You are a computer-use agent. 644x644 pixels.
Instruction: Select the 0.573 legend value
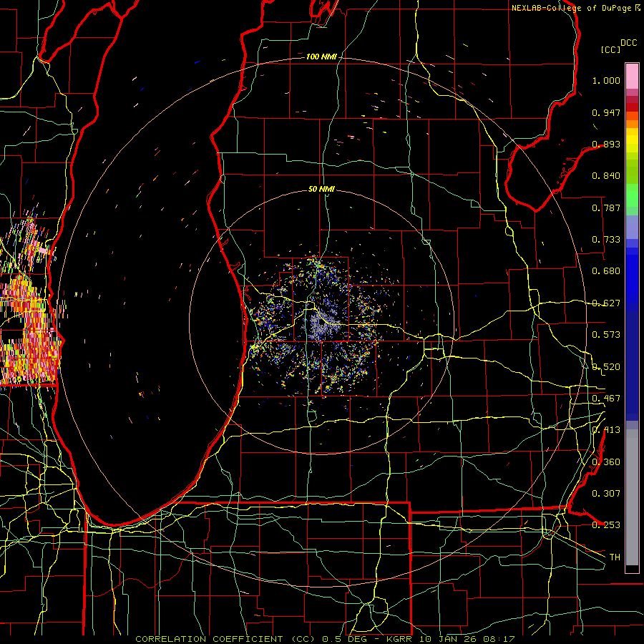click(606, 335)
